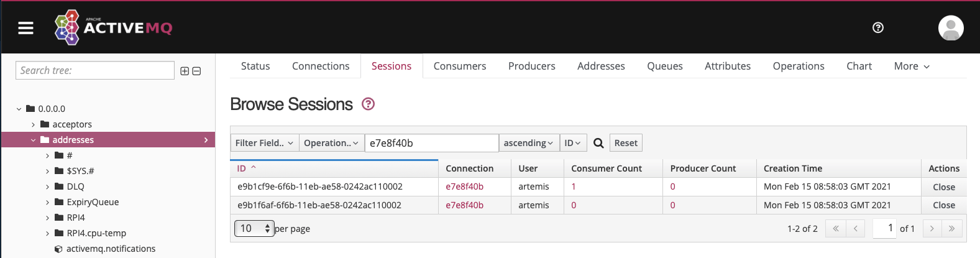
Task: Open the hamburger navigation menu
Action: pos(25,28)
